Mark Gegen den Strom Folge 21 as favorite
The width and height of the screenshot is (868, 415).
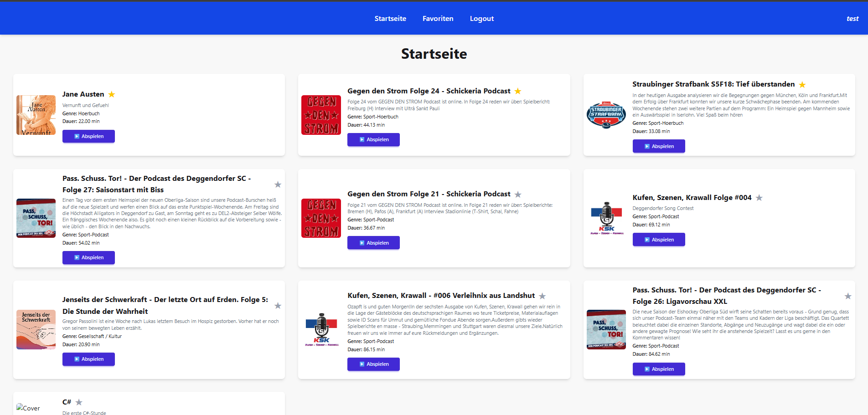tap(518, 195)
